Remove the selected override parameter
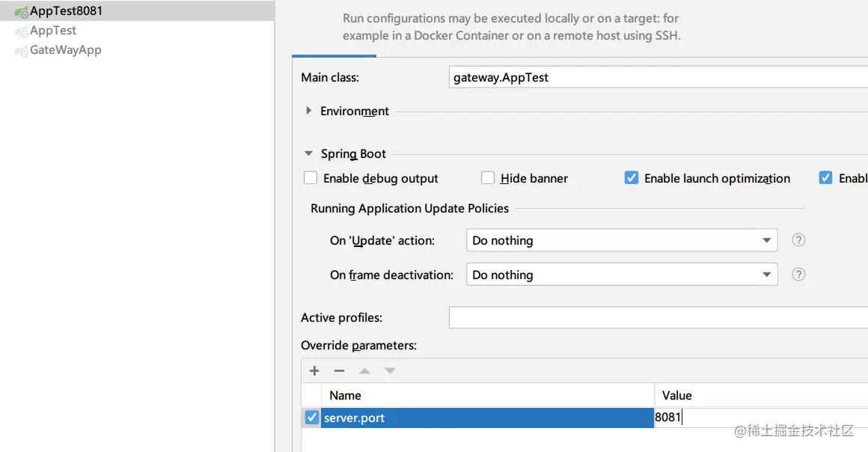 tap(339, 370)
